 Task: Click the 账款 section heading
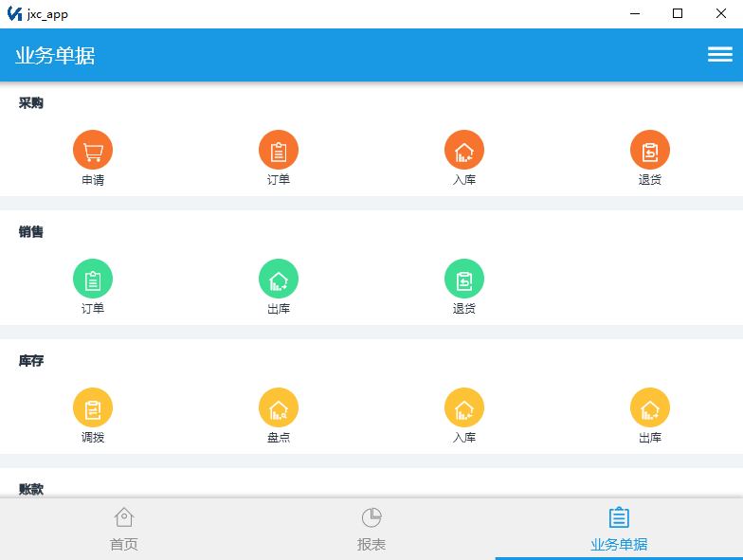(30, 489)
